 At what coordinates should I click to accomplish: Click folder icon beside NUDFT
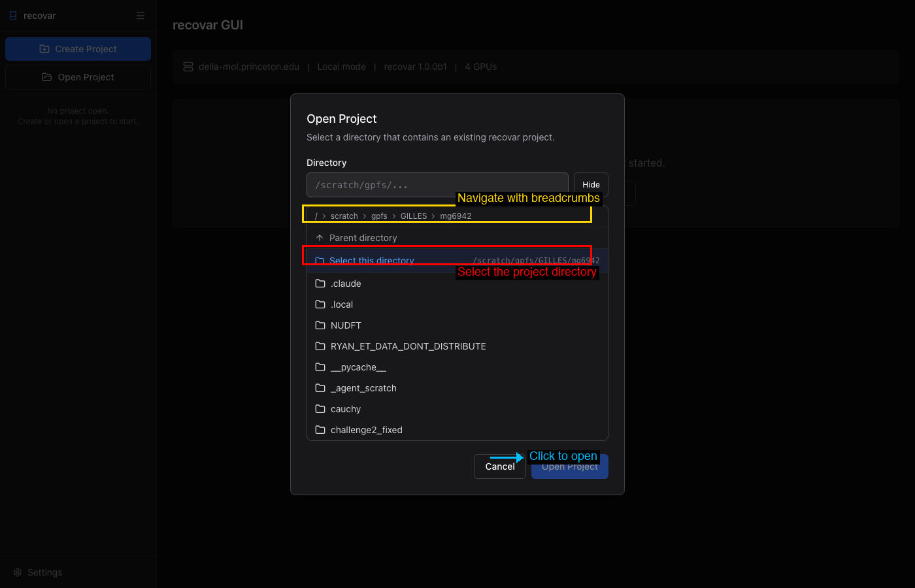320,325
